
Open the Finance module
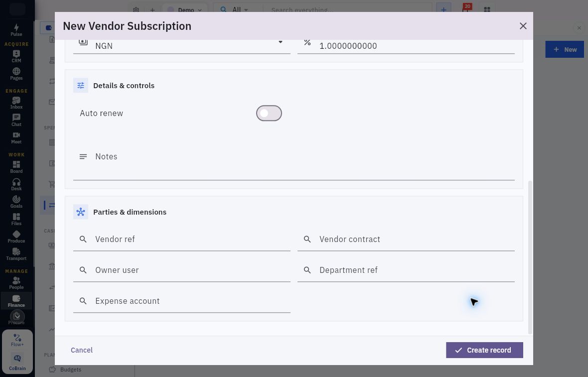16,301
